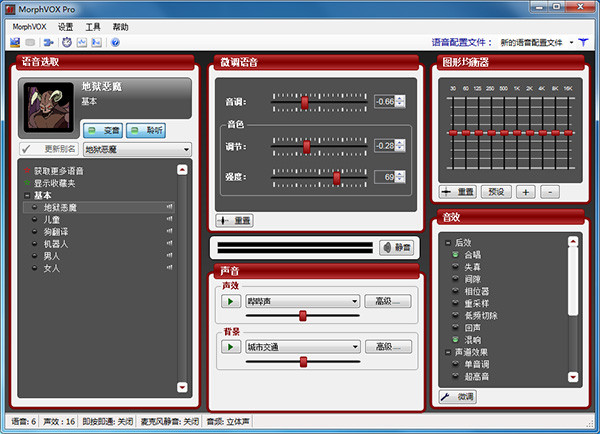Click green star beside 显示收藏夹
600x434 pixels.
27,183
